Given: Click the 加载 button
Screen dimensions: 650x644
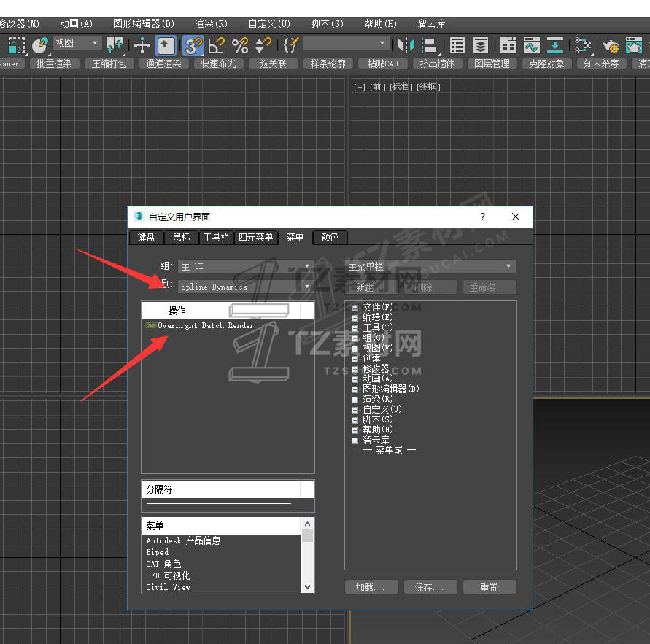Looking at the screenshot, I should [x=371, y=587].
